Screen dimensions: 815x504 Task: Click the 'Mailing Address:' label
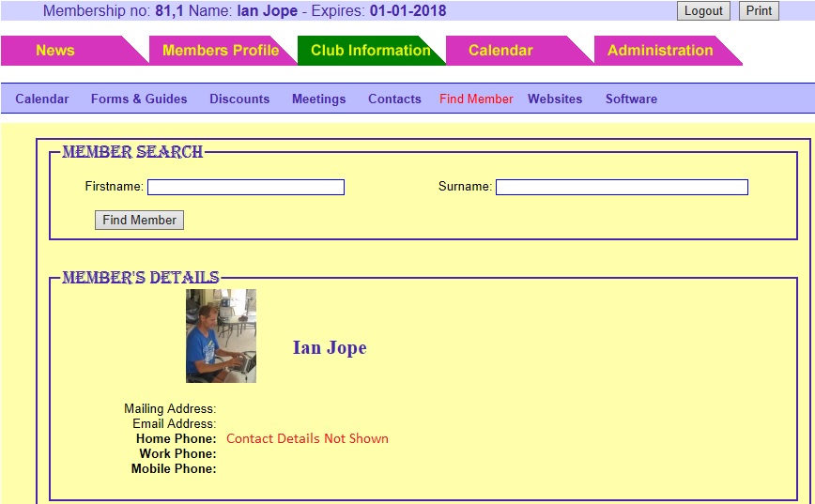[x=170, y=408]
